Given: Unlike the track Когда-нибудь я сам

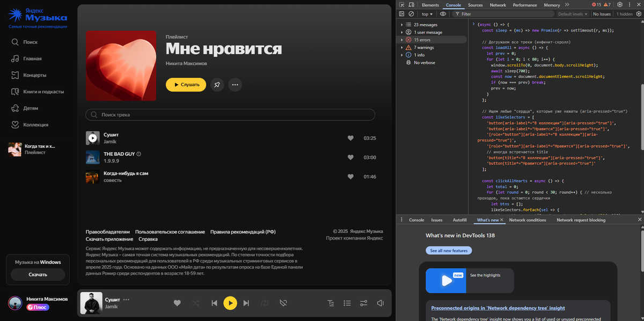Looking at the screenshot, I should pos(350,177).
